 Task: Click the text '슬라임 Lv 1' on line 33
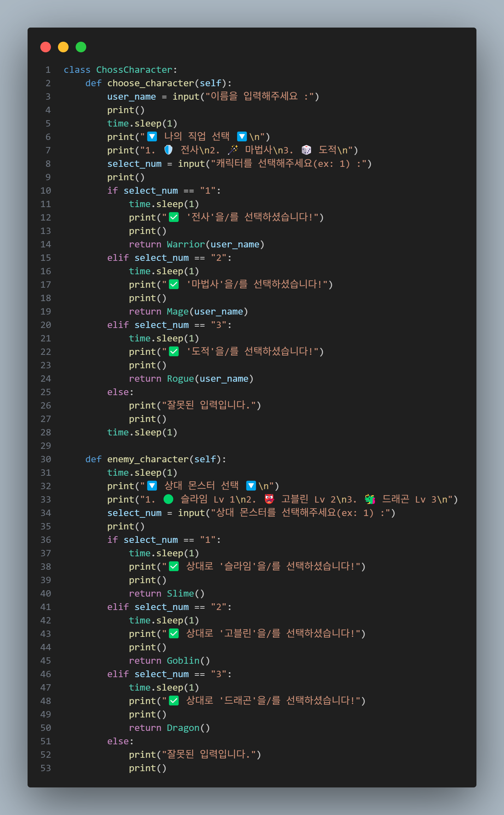(209, 499)
